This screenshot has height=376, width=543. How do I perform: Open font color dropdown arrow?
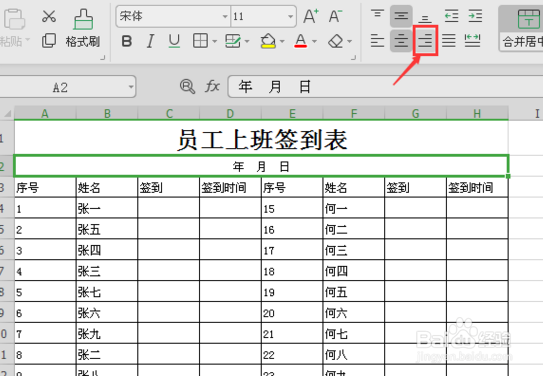point(314,42)
